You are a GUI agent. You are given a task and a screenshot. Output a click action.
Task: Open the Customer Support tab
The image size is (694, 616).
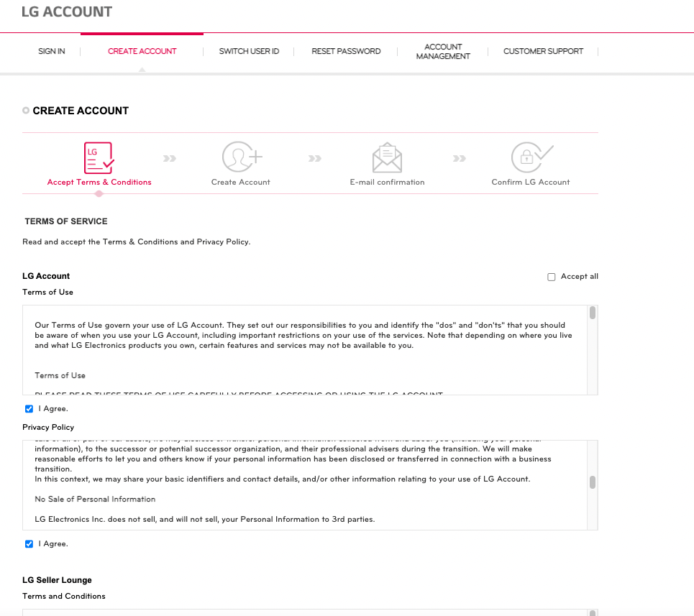click(x=543, y=51)
